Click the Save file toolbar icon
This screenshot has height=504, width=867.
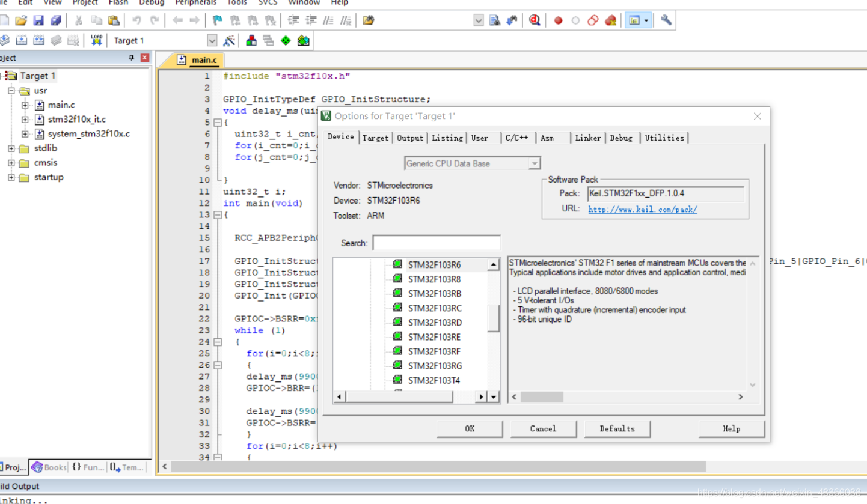pyautogui.click(x=38, y=20)
